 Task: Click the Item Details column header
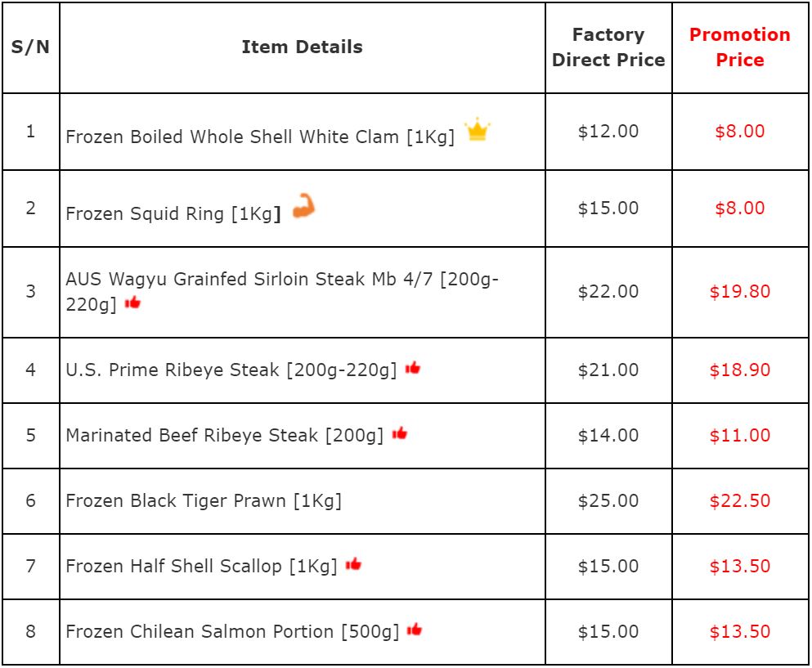[302, 47]
